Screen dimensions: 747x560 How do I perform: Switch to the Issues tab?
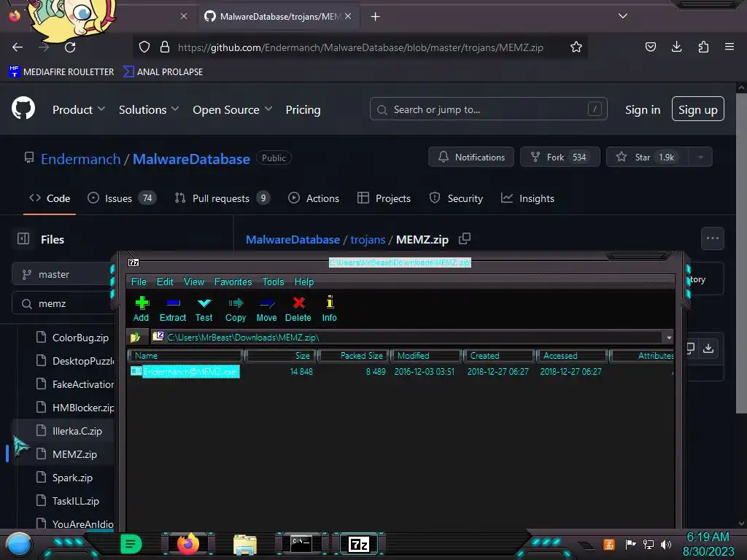click(122, 198)
